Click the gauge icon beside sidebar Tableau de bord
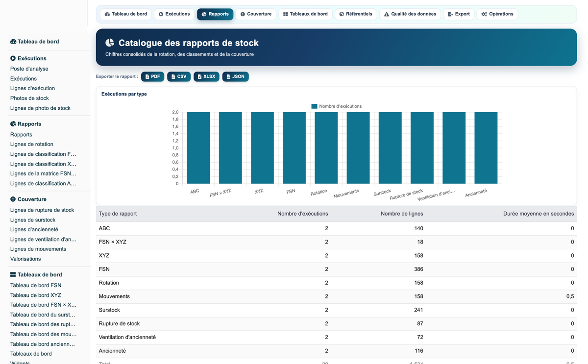This screenshot has width=588, height=364. [13, 42]
